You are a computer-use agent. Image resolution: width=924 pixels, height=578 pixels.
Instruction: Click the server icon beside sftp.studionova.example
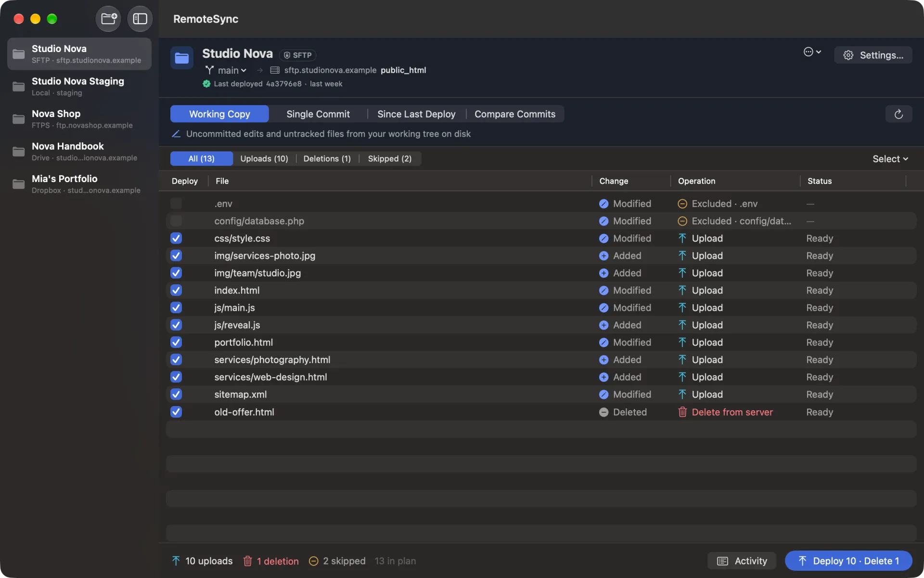point(275,70)
